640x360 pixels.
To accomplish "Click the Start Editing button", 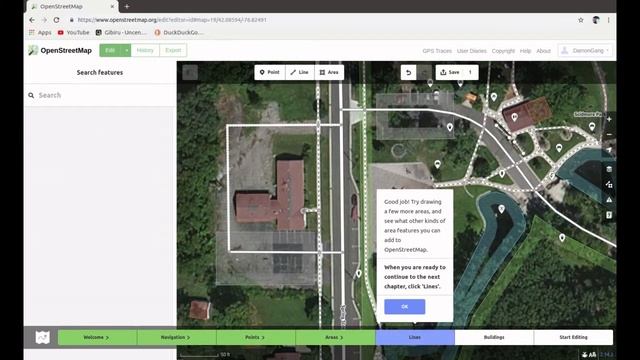I will click(x=573, y=337).
